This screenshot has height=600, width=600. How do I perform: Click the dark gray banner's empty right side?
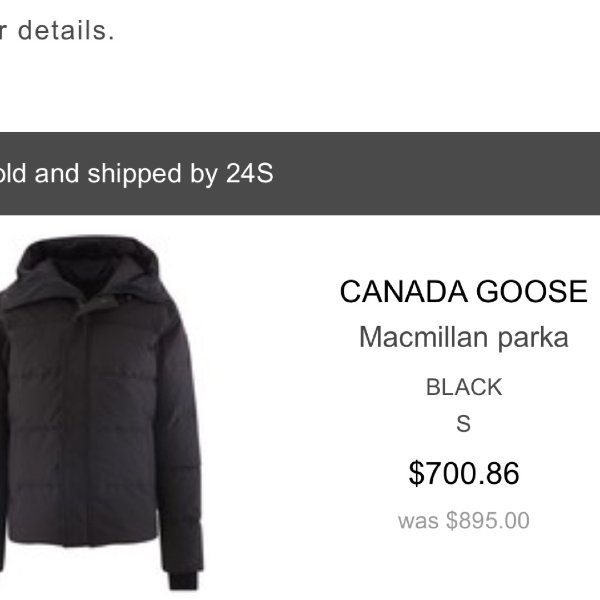coord(436,173)
